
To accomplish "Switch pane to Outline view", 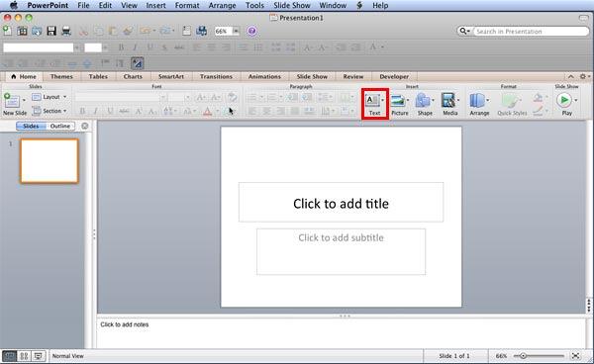I will click(x=60, y=126).
